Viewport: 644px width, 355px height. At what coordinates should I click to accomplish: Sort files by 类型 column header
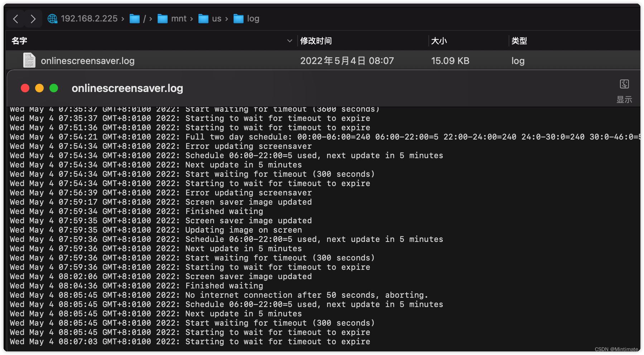coord(519,41)
